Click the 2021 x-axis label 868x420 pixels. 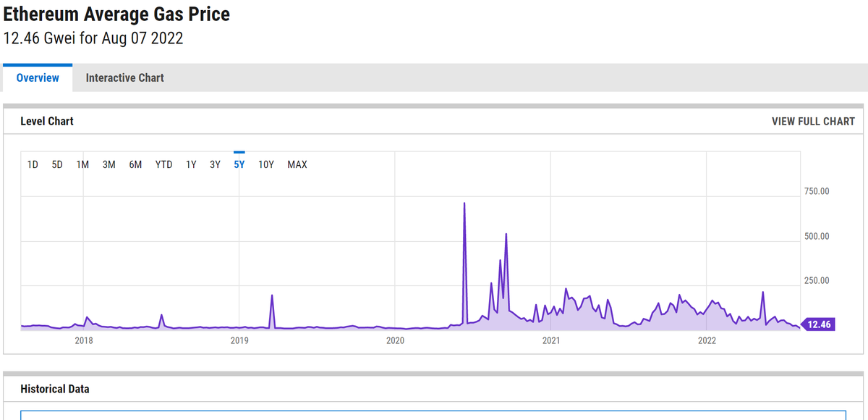point(551,340)
